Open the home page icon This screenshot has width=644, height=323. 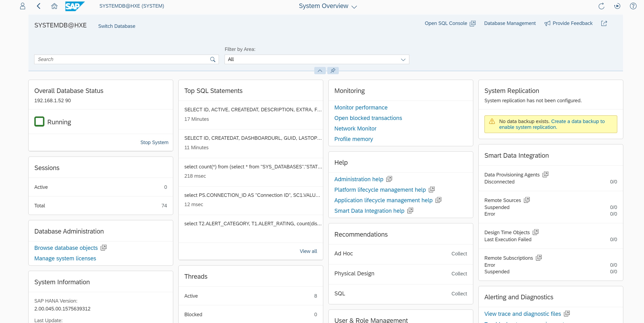pyautogui.click(x=54, y=6)
